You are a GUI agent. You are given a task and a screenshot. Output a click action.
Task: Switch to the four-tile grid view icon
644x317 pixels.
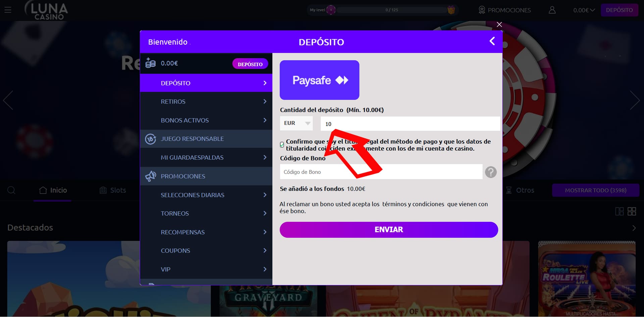632,211
